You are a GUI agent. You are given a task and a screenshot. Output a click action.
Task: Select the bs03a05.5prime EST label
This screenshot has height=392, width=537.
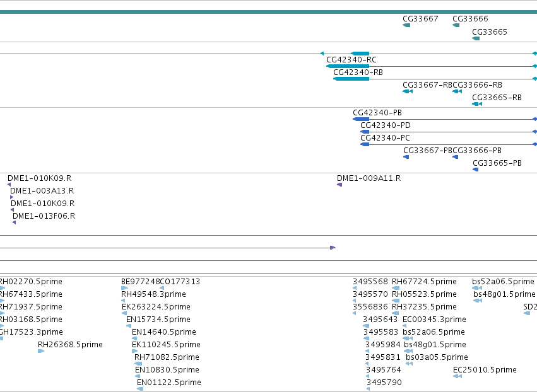click(x=437, y=357)
